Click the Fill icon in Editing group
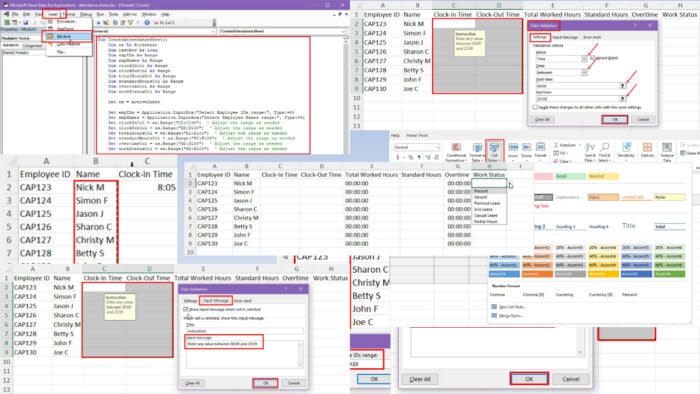This screenshot has height=394, width=700. point(556,153)
